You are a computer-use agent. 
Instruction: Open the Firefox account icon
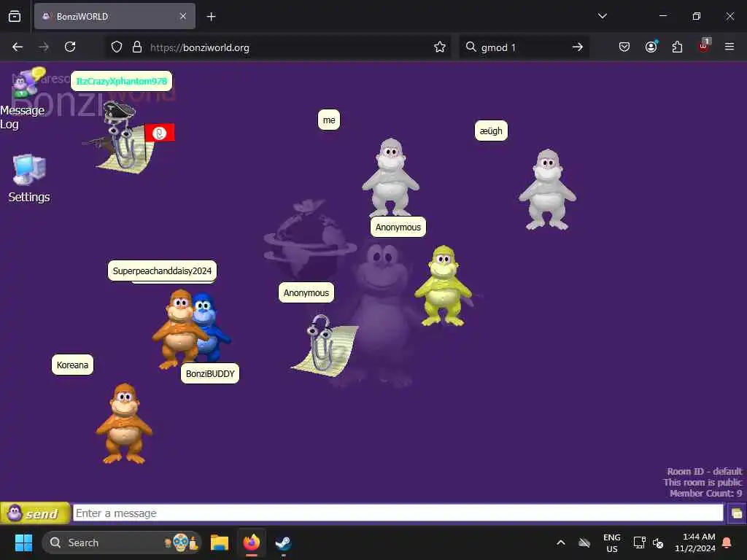point(651,47)
